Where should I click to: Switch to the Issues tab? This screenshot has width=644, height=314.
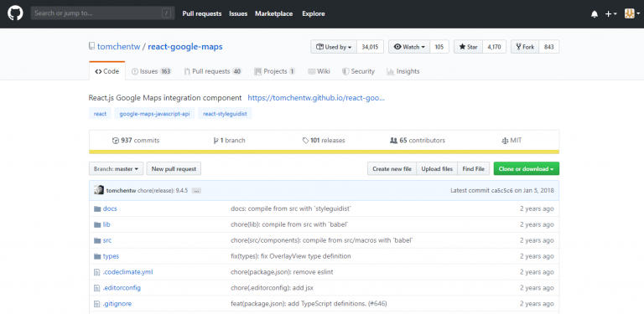click(151, 71)
